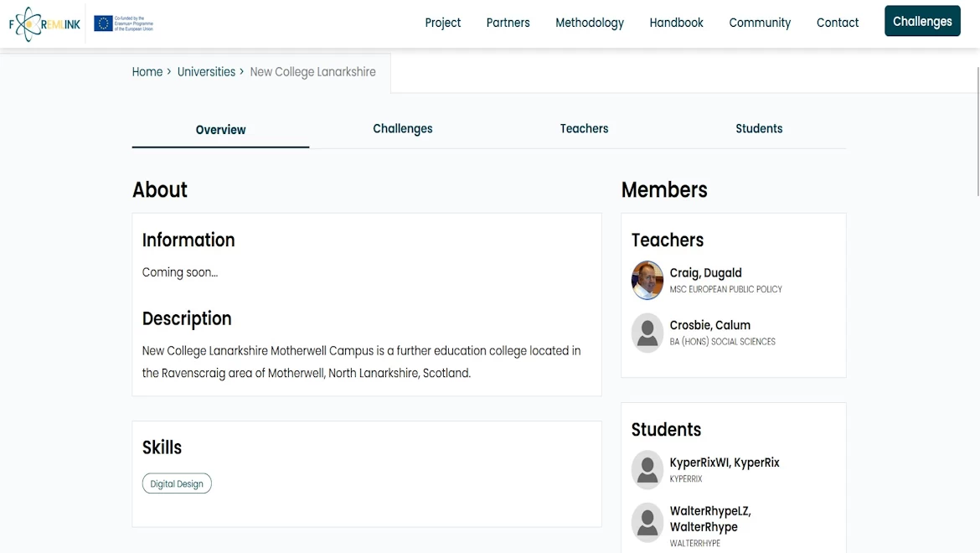980x553 pixels.
Task: Open the Partners menu item
Action: [x=508, y=23]
